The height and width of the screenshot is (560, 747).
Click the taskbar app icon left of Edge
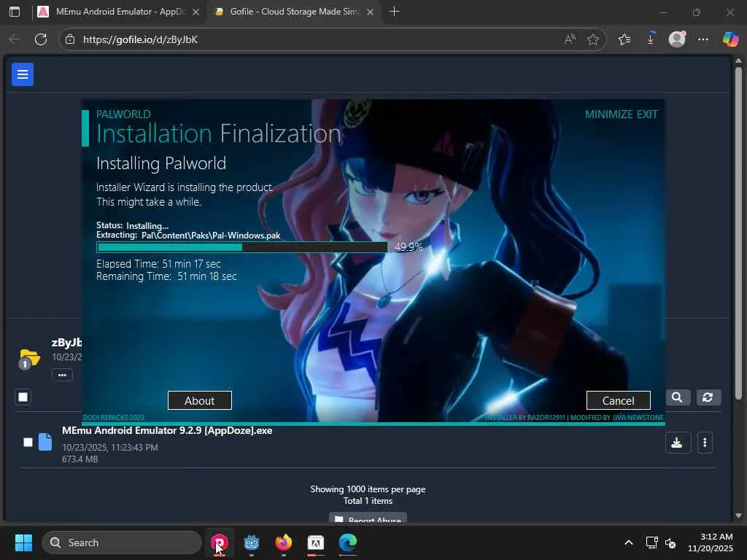[315, 542]
